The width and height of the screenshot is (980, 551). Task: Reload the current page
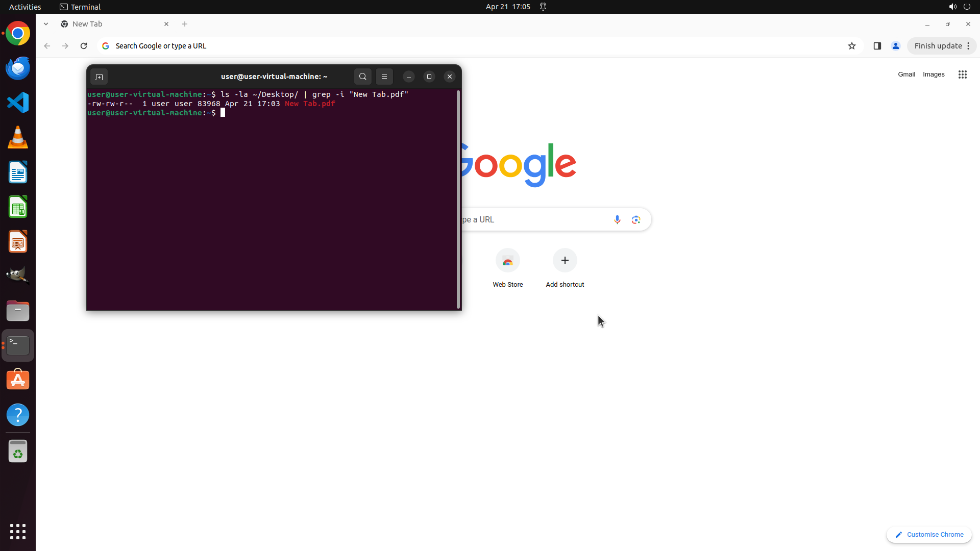[x=84, y=46]
